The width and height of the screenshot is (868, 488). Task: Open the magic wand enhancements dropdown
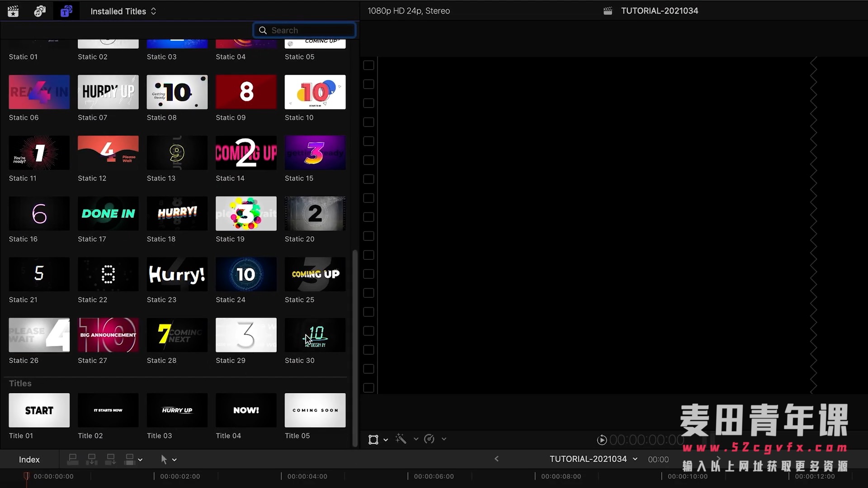point(416,439)
